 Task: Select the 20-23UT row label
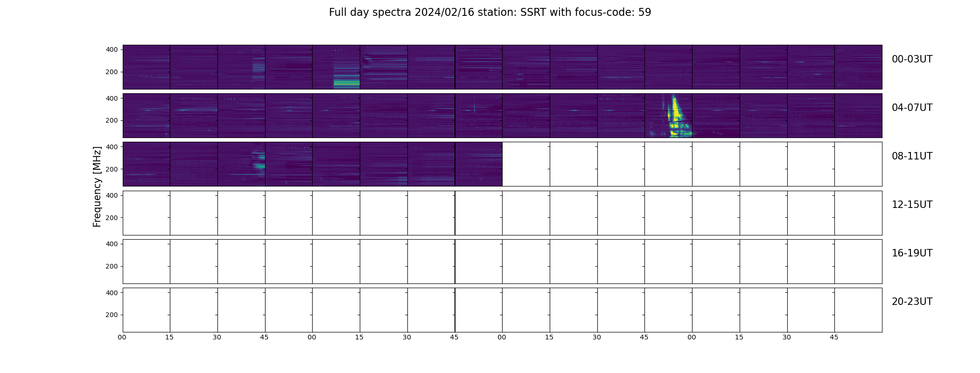[912, 302]
